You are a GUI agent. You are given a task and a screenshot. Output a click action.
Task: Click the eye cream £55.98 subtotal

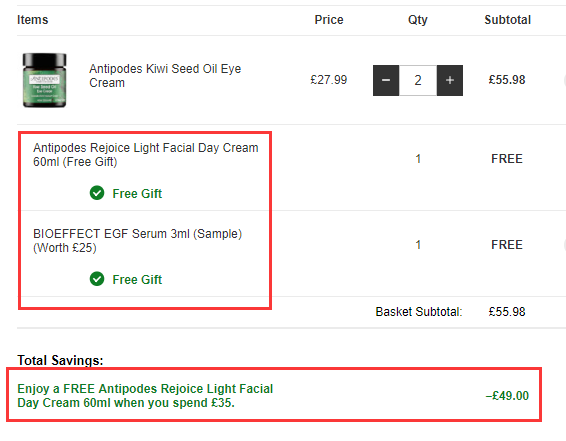tap(507, 79)
